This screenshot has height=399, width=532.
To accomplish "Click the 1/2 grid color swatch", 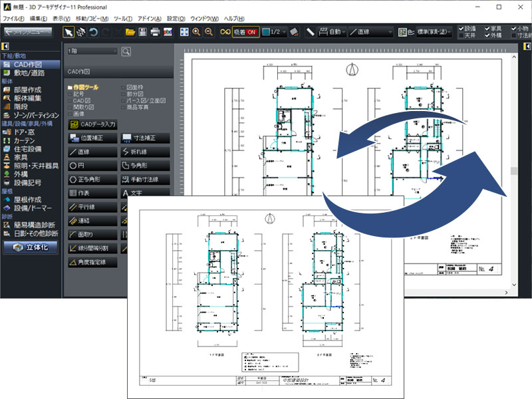I will point(266,32).
